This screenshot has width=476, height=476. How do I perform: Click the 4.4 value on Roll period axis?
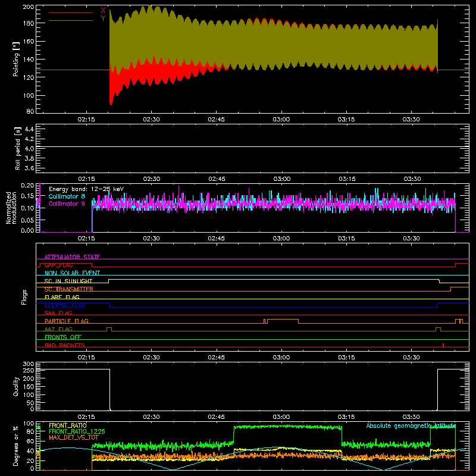pyautogui.click(x=29, y=129)
